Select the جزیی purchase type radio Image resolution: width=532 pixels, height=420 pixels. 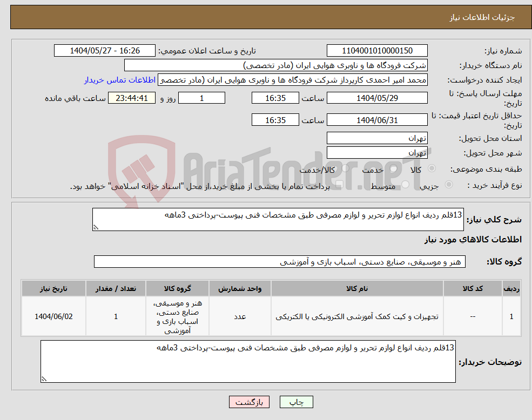448,185
